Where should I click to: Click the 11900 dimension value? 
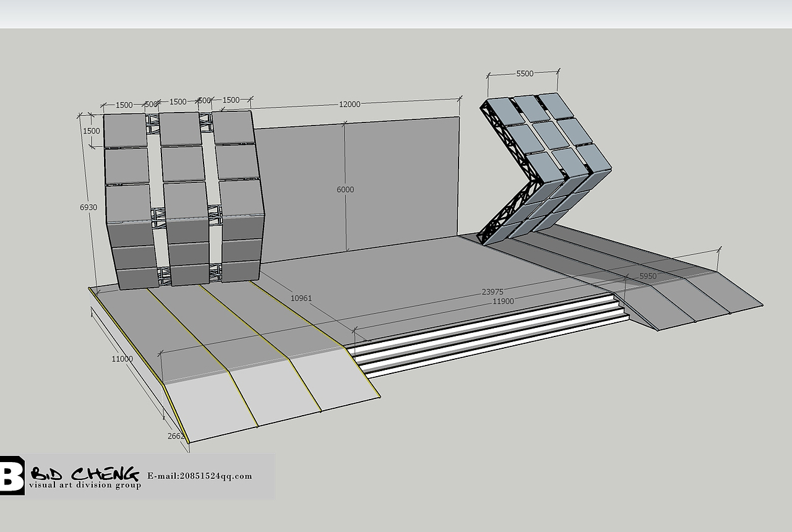click(x=503, y=301)
